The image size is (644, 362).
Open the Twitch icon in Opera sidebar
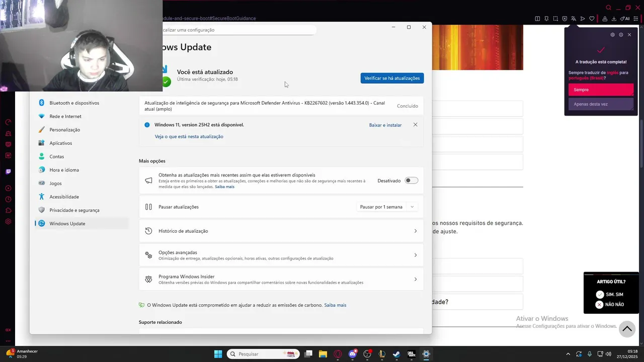pos(8,171)
